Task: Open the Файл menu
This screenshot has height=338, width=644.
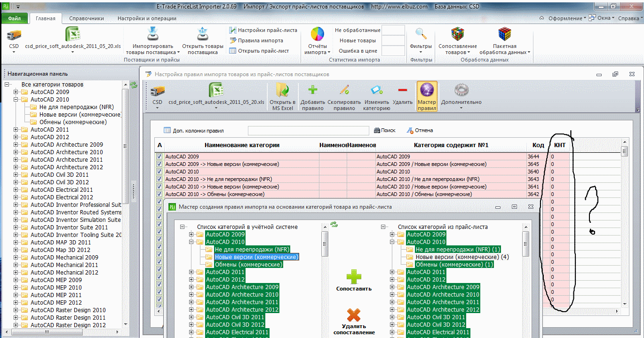Action: [x=14, y=18]
